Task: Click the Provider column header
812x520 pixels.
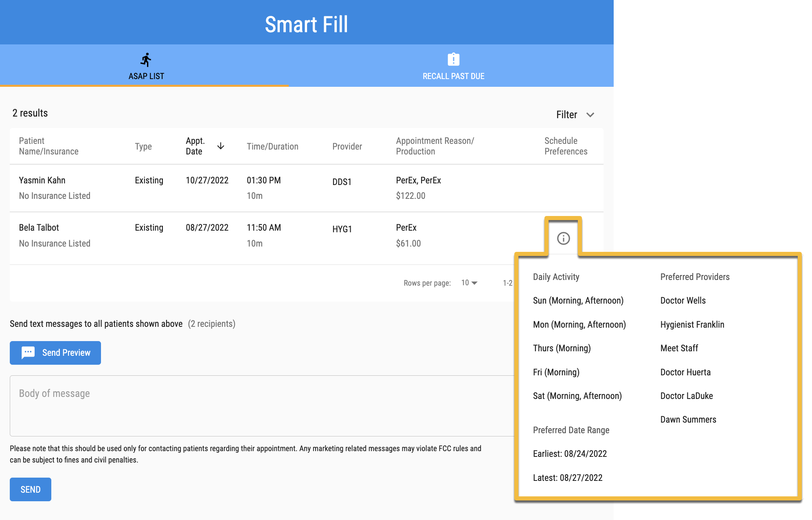Action: pos(347,146)
